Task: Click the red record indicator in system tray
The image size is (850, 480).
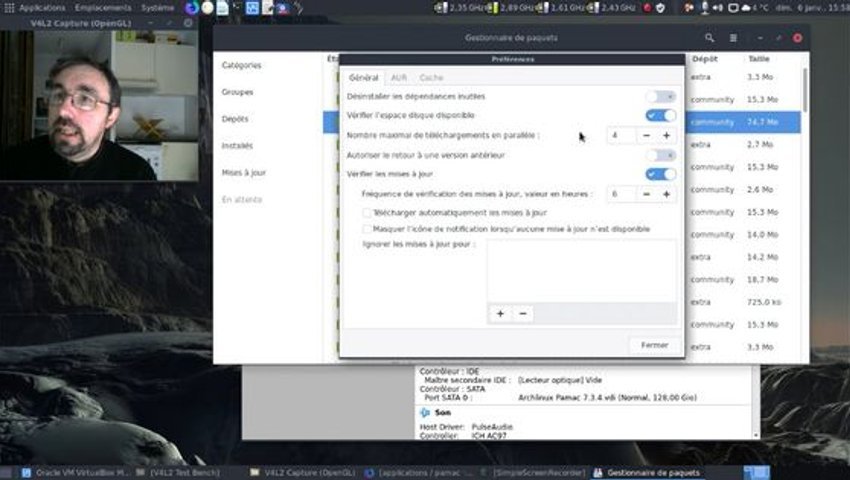Action: 647,8
